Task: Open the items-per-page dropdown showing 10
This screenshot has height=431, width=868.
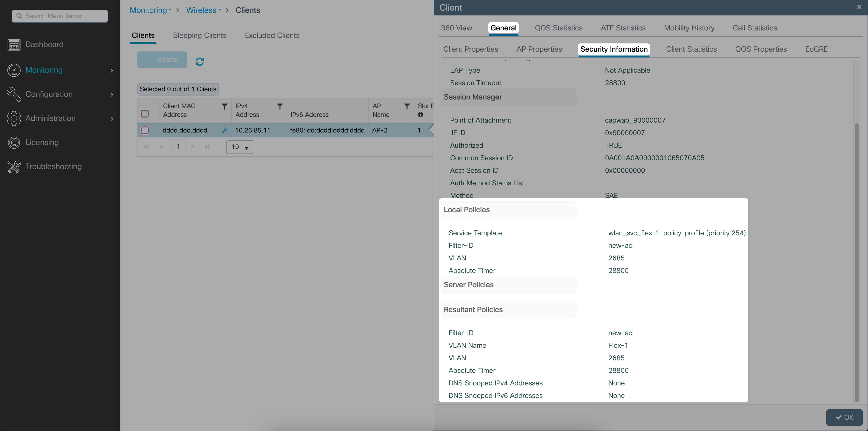Action: [x=240, y=147]
